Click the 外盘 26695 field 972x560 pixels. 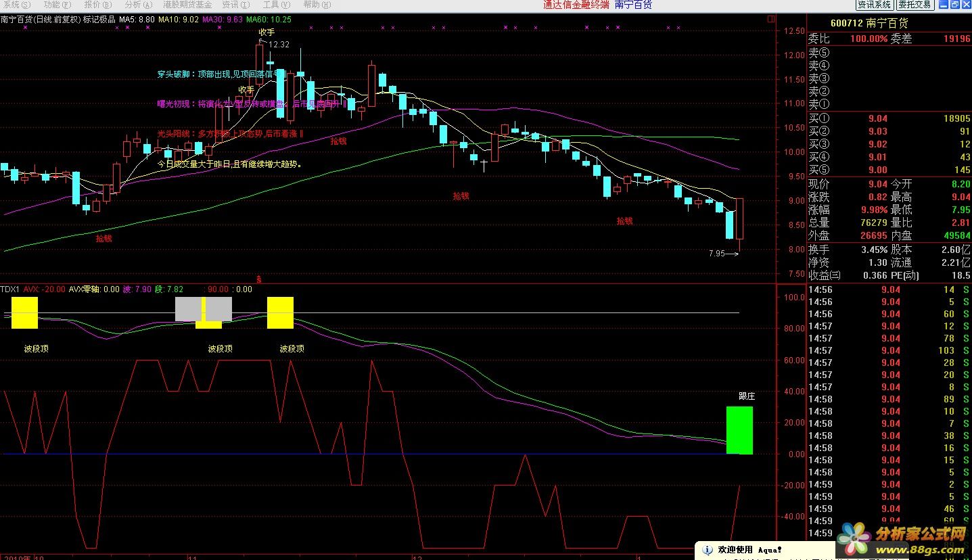point(848,235)
